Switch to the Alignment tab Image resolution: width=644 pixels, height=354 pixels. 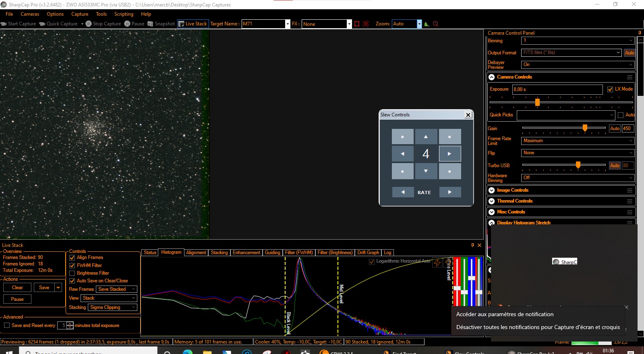click(196, 253)
